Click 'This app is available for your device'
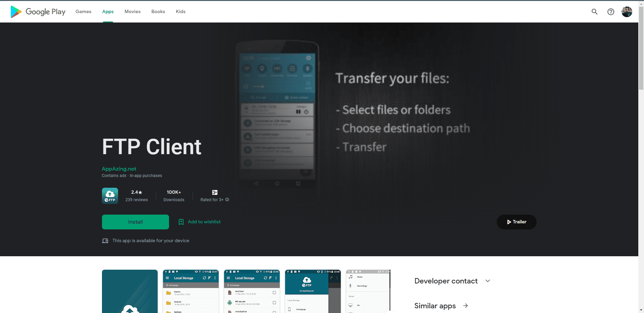The width and height of the screenshot is (644, 313). tap(151, 241)
